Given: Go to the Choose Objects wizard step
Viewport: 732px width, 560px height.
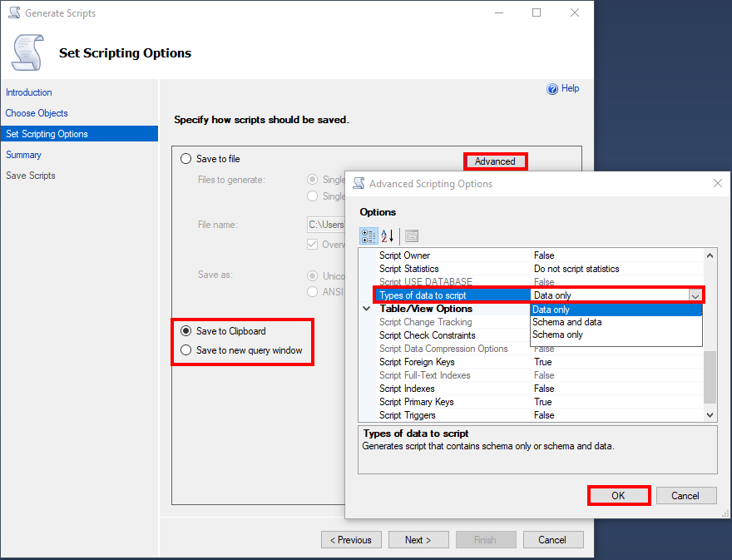Looking at the screenshot, I should pyautogui.click(x=37, y=113).
